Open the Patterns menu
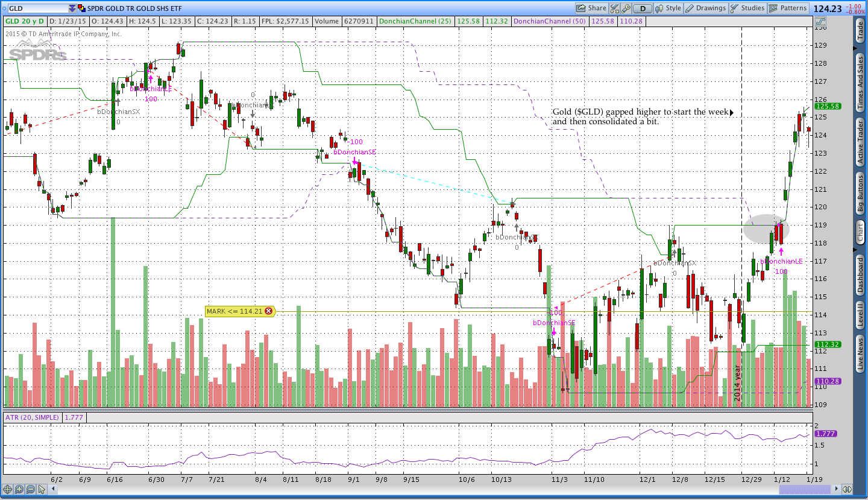The image size is (868, 500). (x=788, y=8)
